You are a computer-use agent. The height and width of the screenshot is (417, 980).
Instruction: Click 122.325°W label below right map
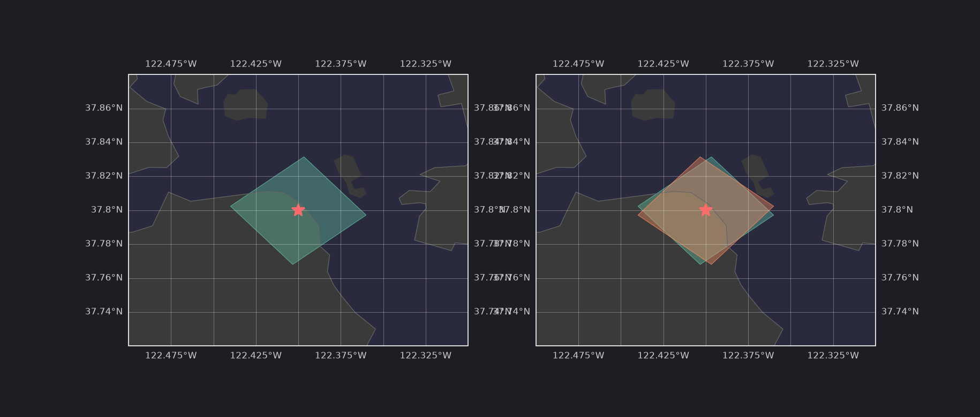[x=833, y=355]
